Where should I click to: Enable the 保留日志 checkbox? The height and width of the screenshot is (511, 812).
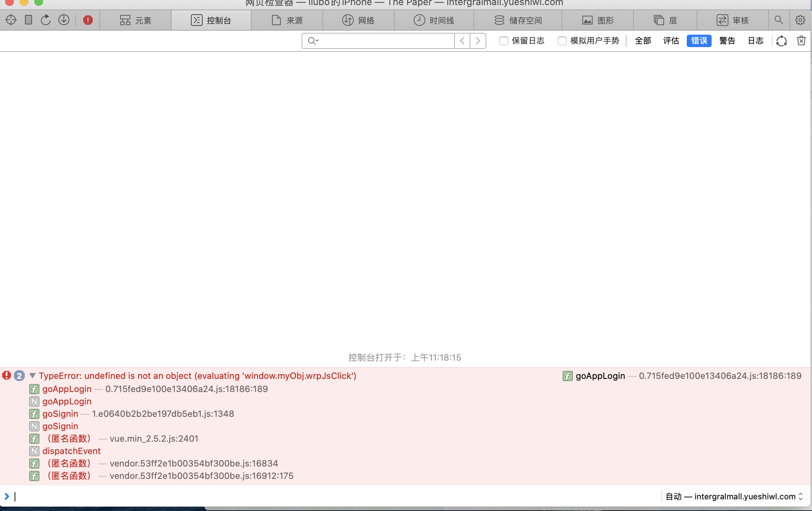(503, 41)
